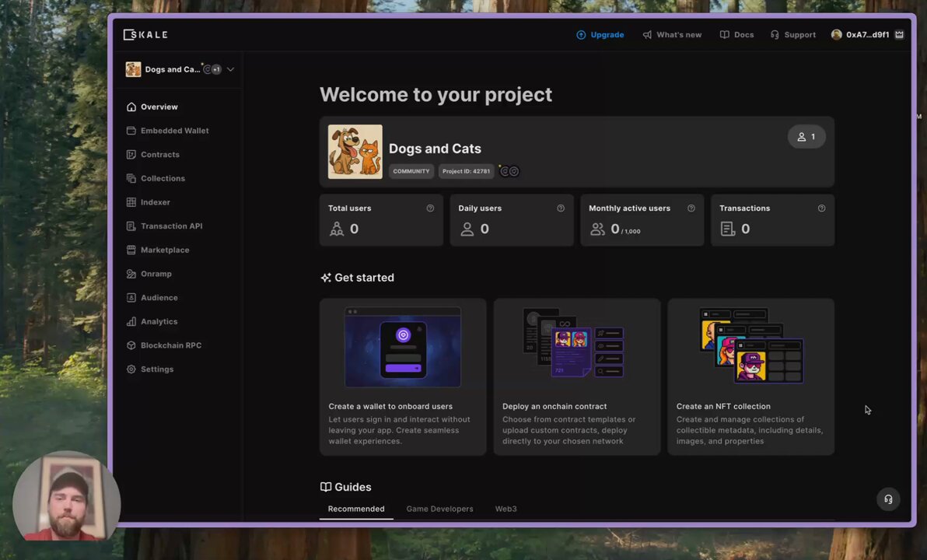Click the Daily users help icon

click(x=561, y=208)
